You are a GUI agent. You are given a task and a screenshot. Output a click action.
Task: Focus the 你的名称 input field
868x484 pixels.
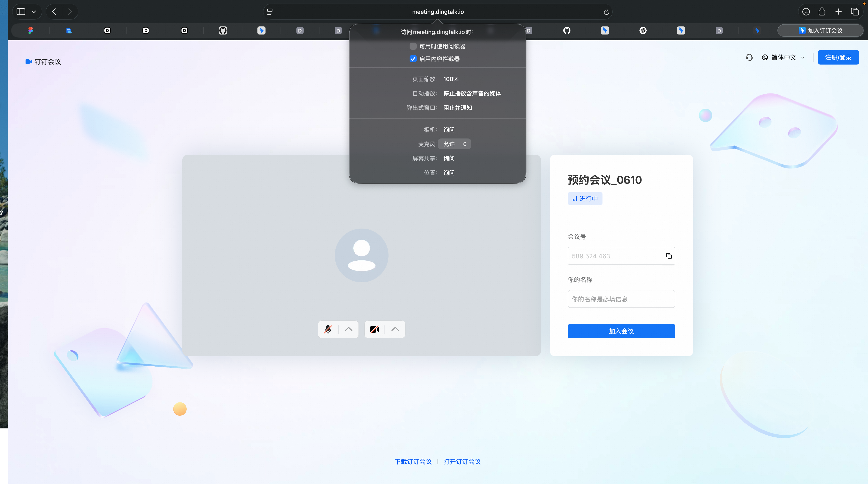pos(621,299)
